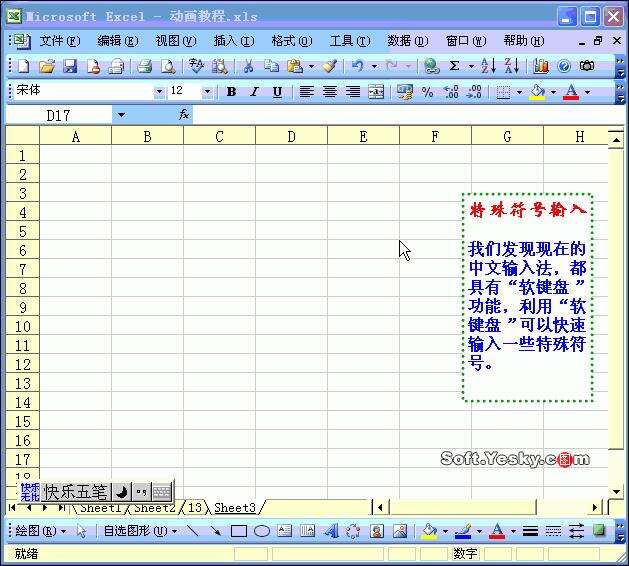The height and width of the screenshot is (566, 629).
Task: Apply the yellow fill color bucket
Action: point(538,92)
